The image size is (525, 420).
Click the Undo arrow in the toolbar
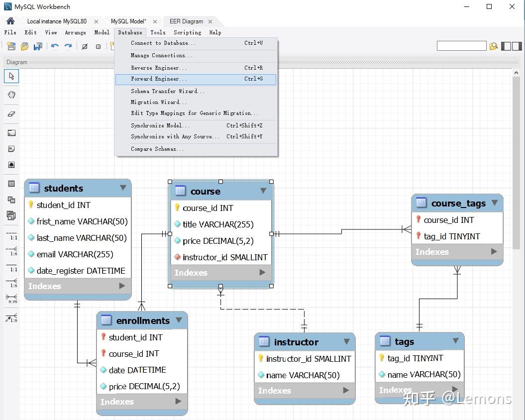tap(54, 46)
